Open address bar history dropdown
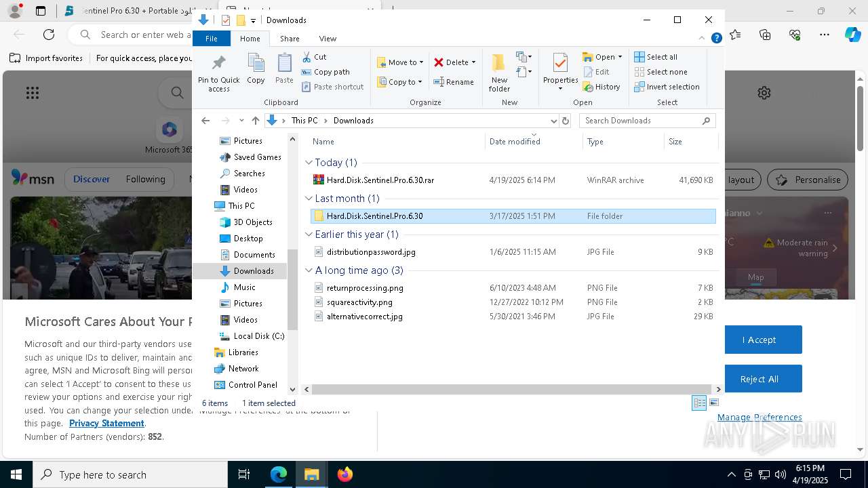The height and width of the screenshot is (488, 868). [x=553, y=121]
